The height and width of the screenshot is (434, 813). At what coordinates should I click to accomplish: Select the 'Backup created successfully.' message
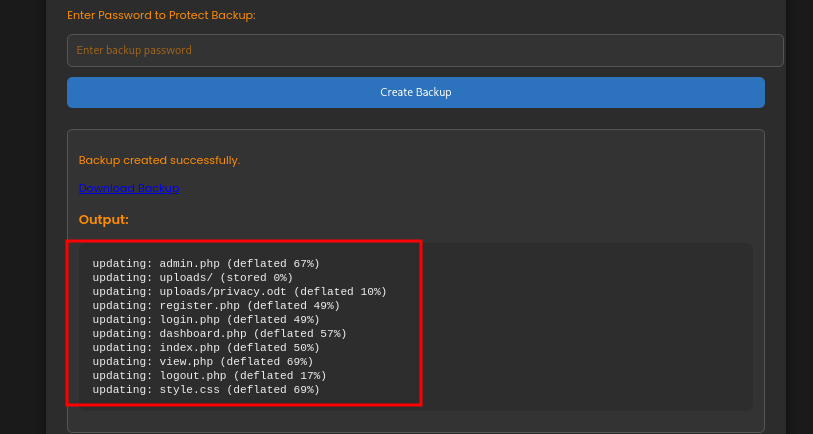tap(159, 160)
